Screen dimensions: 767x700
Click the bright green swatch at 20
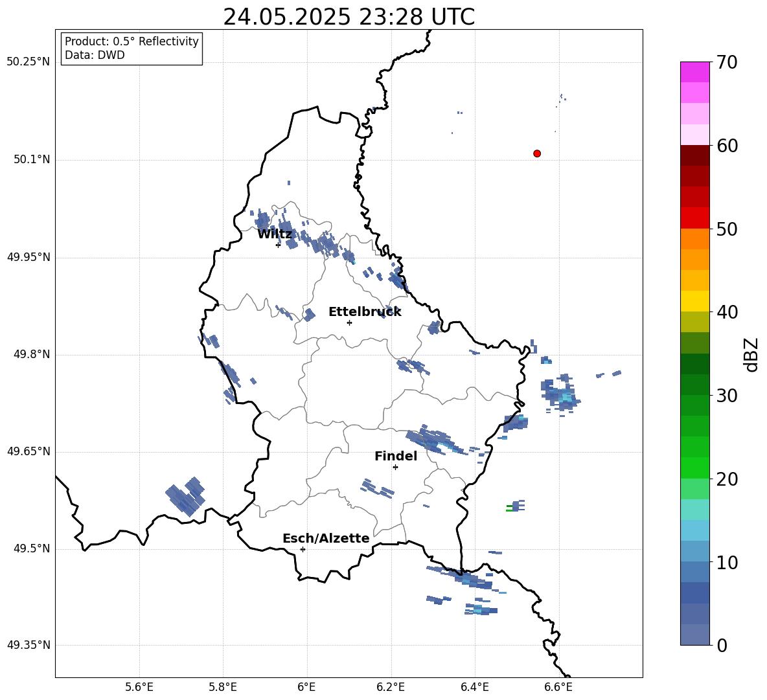click(694, 468)
